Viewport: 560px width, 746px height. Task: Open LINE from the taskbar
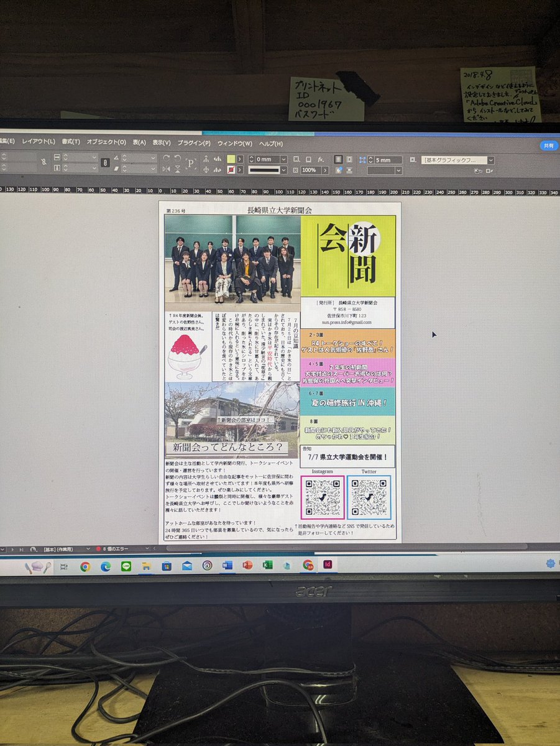pos(126,566)
